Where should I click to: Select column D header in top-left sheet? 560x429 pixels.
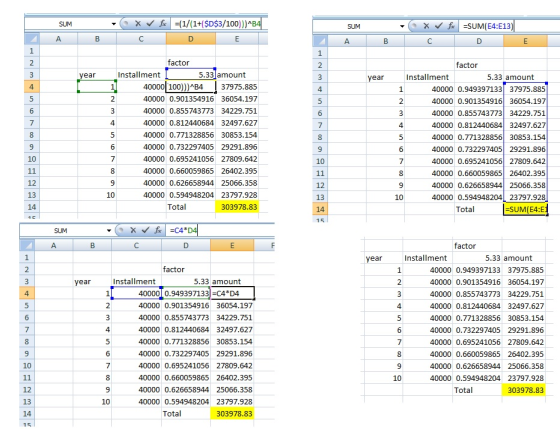tap(191, 39)
